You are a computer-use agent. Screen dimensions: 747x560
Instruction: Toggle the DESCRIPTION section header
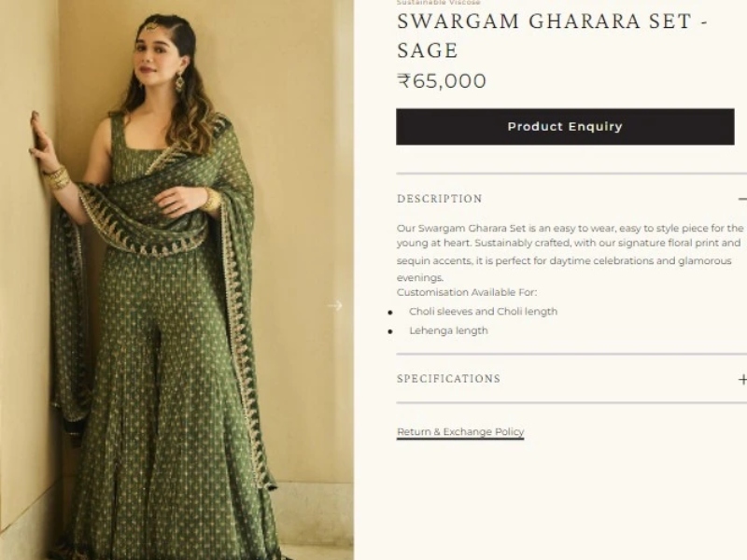(x=571, y=199)
